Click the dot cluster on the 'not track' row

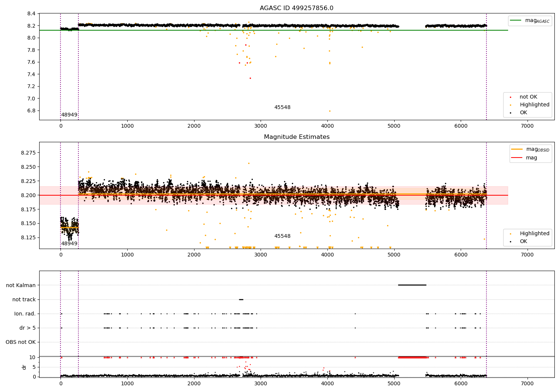tap(241, 299)
